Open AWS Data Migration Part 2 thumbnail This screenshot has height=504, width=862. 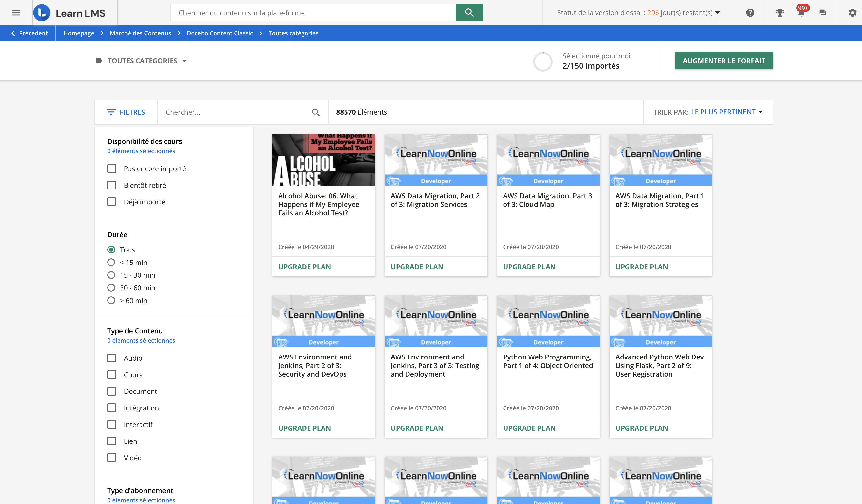coord(436,160)
